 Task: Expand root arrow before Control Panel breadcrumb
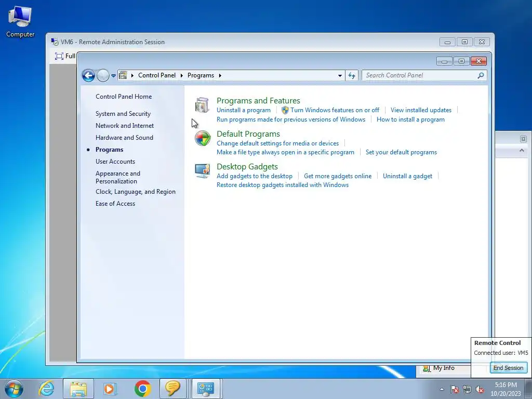132,75
